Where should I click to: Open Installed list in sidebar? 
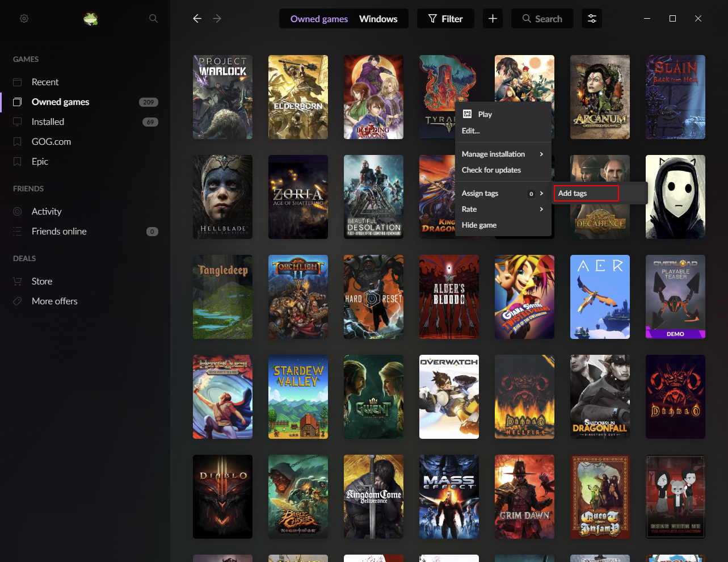(48, 122)
